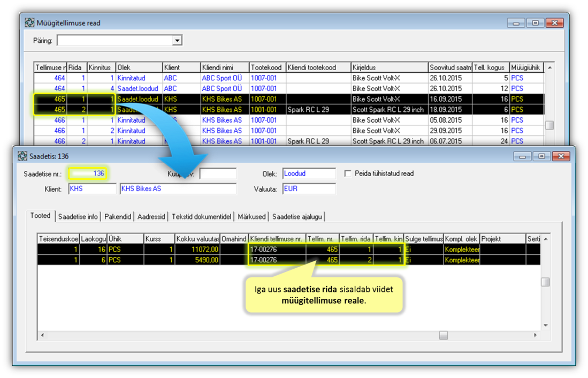The width and height of the screenshot is (588, 378).
Task: Click the Tell. kogus column header
Action: 491,67
